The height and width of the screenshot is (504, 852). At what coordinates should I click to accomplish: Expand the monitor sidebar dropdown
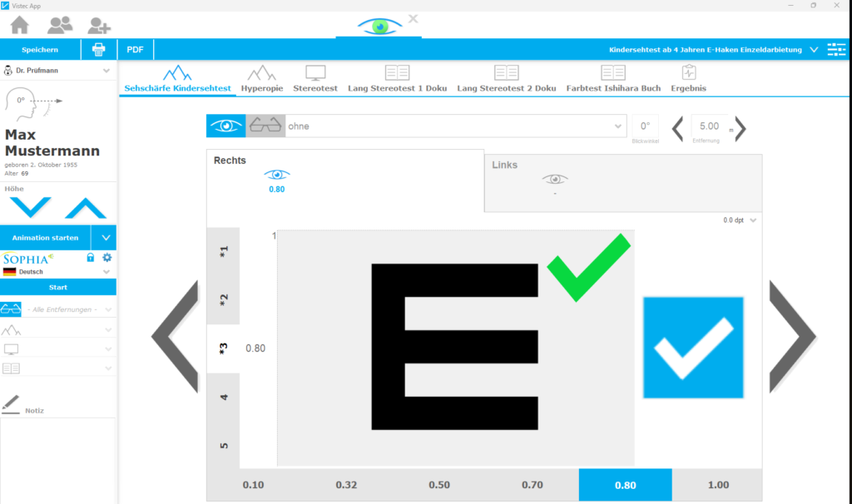point(108,349)
